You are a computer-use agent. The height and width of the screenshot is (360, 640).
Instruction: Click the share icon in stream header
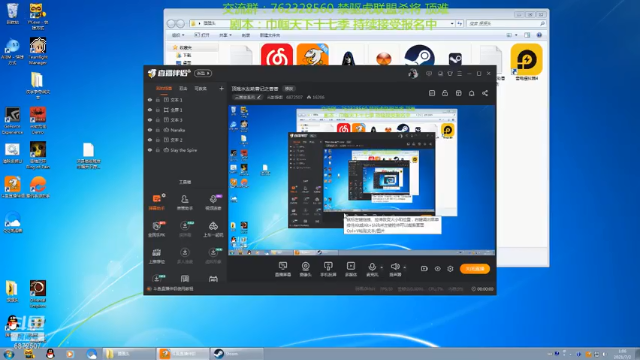(x=485, y=93)
